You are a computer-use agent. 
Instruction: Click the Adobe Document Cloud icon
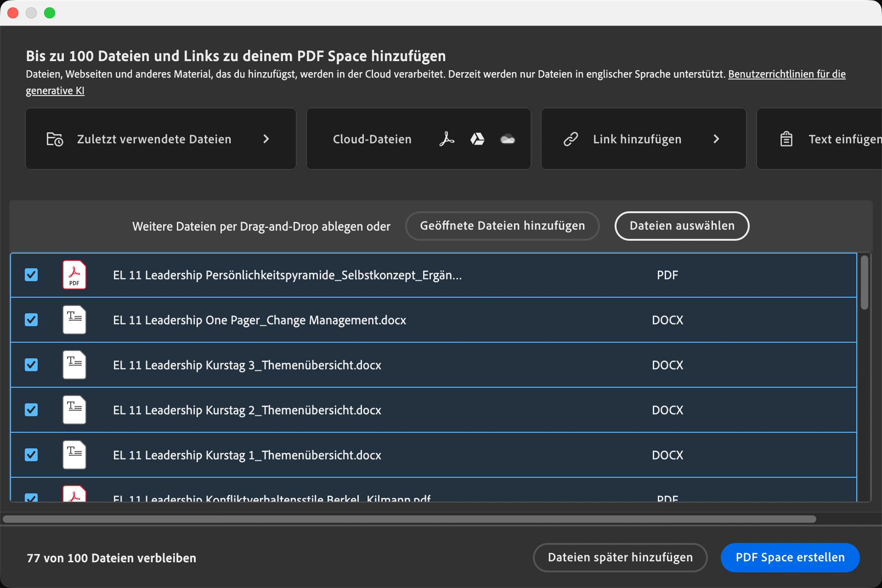(447, 139)
